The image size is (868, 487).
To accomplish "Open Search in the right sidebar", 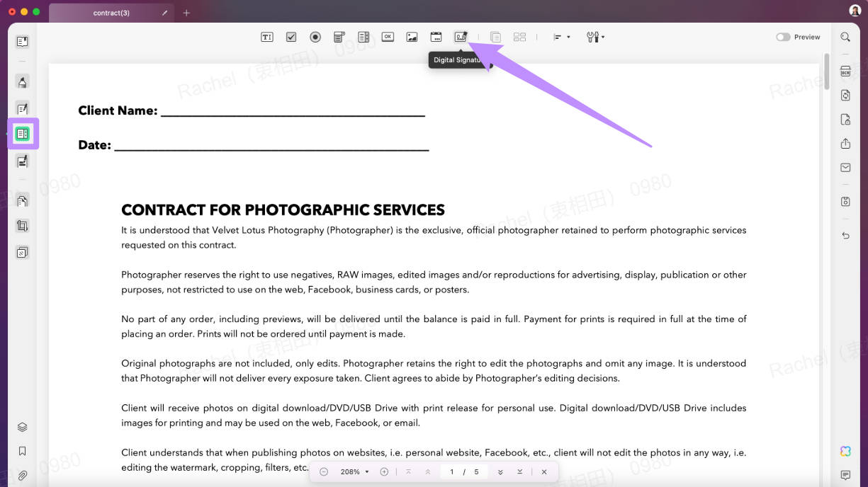I will pyautogui.click(x=845, y=36).
